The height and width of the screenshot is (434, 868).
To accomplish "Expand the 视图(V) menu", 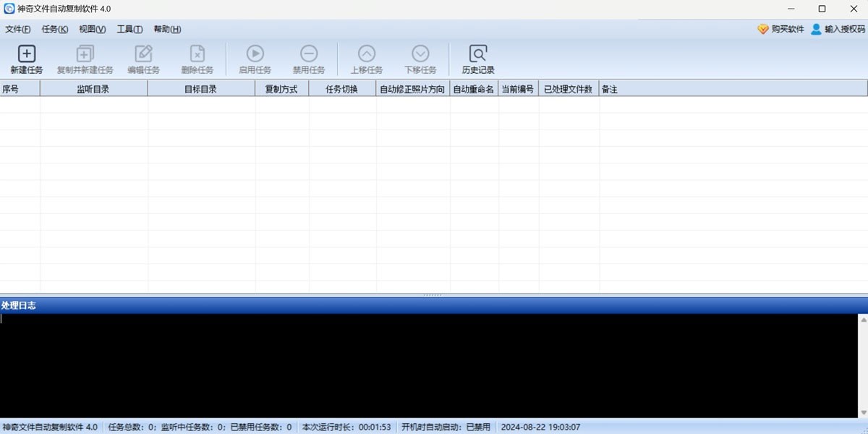I will click(x=93, y=30).
